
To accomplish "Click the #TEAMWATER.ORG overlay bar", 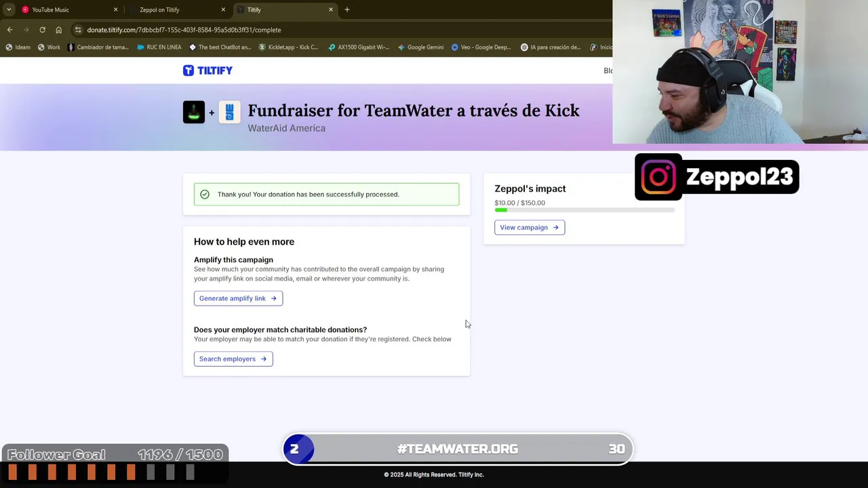I will click(x=458, y=449).
